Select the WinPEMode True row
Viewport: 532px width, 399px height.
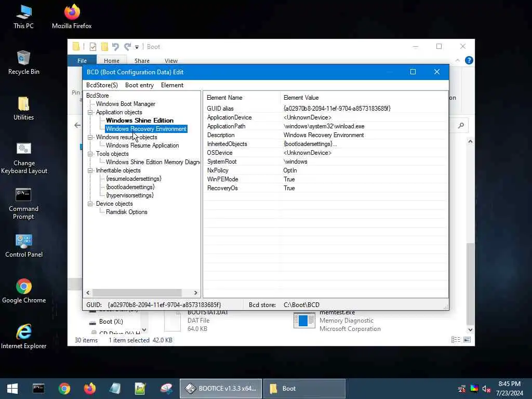coord(326,179)
